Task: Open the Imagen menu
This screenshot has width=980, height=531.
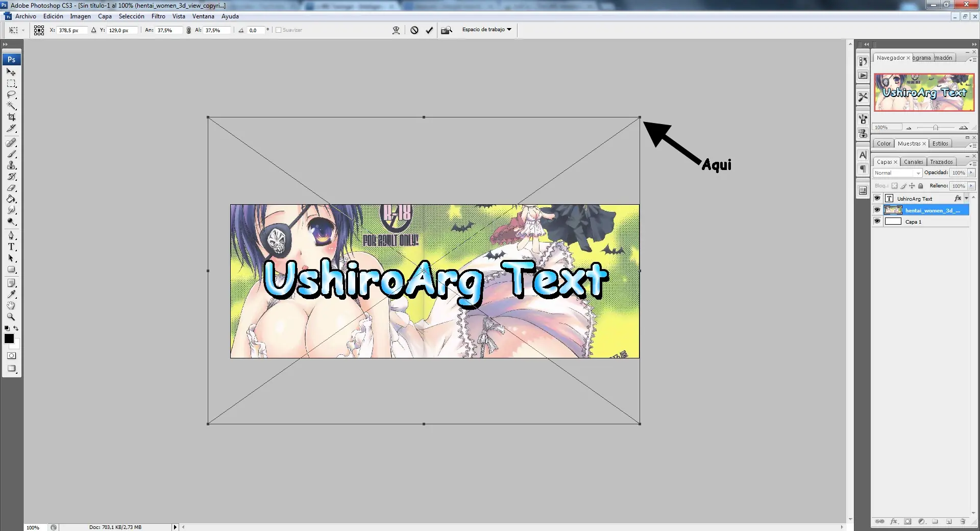Action: coord(80,16)
